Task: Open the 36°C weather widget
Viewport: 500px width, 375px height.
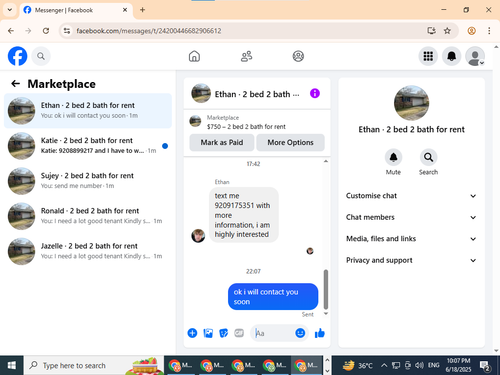Action: point(358,365)
